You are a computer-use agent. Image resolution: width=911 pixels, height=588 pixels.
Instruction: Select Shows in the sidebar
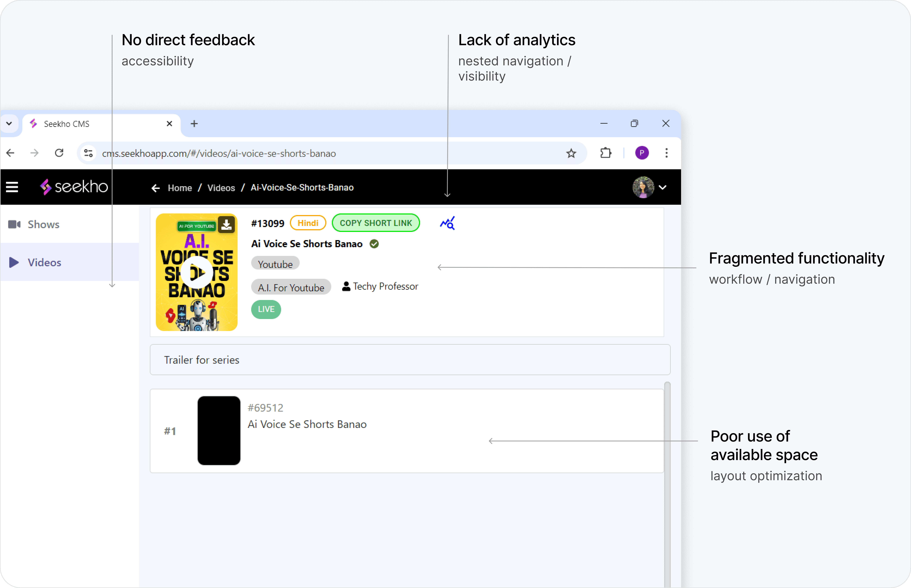43,224
